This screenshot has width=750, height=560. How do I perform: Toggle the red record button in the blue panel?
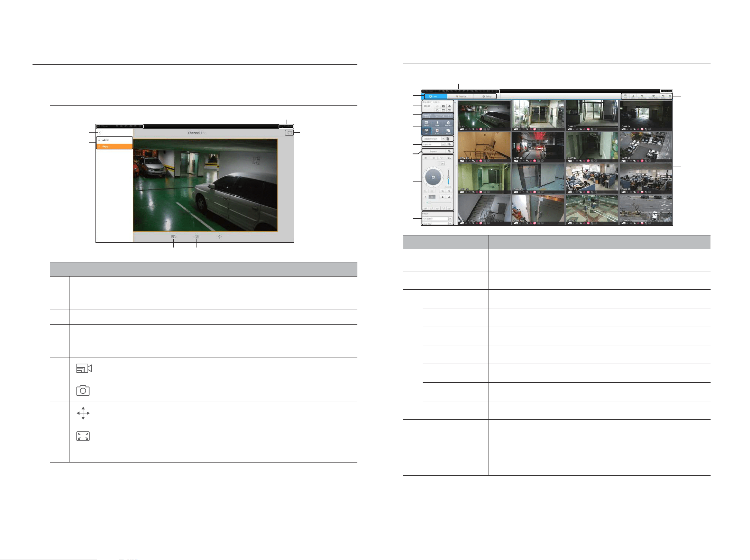point(437,131)
